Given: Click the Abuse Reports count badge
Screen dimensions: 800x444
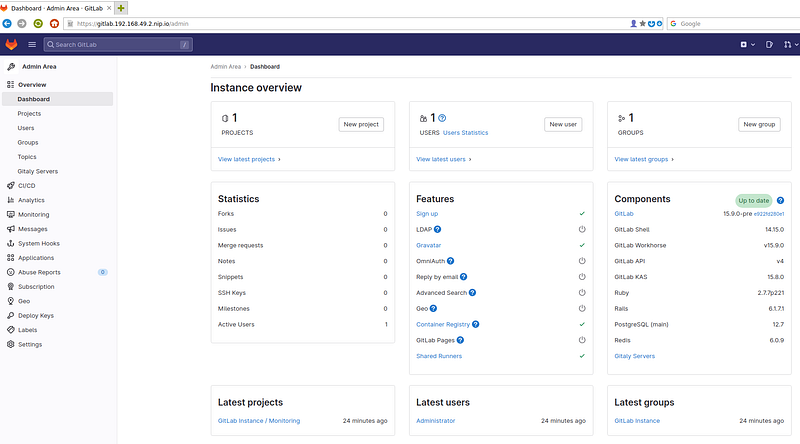Looking at the screenshot, I should pos(103,272).
